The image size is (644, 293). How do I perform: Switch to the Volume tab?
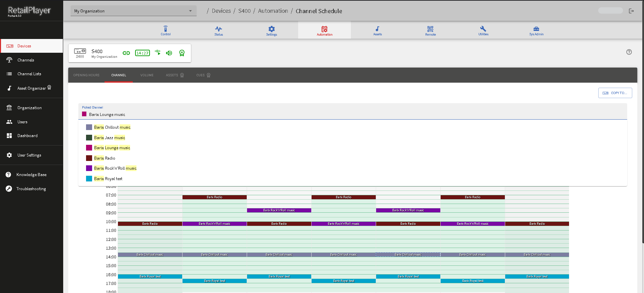pos(147,75)
